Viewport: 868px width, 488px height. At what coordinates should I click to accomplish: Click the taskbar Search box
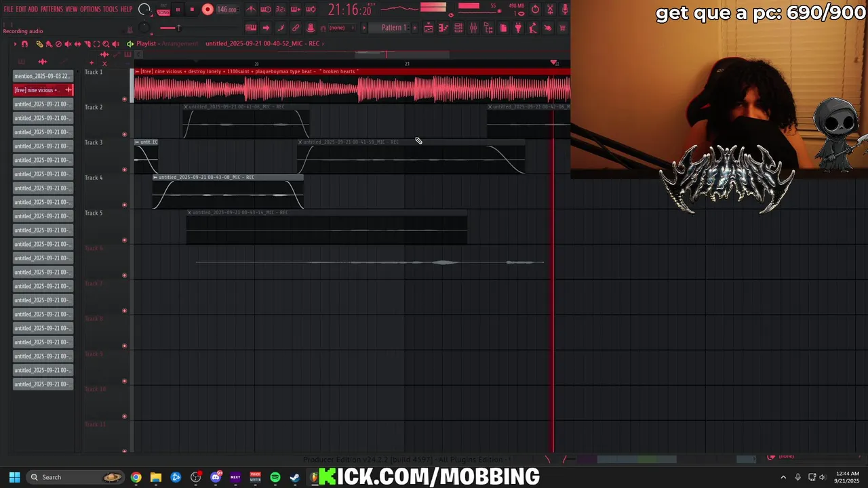tap(75, 477)
